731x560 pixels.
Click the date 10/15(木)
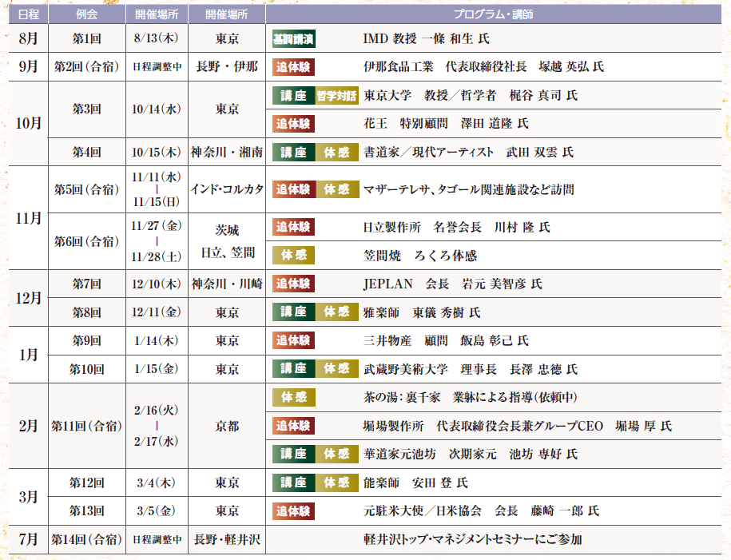[x=157, y=152]
